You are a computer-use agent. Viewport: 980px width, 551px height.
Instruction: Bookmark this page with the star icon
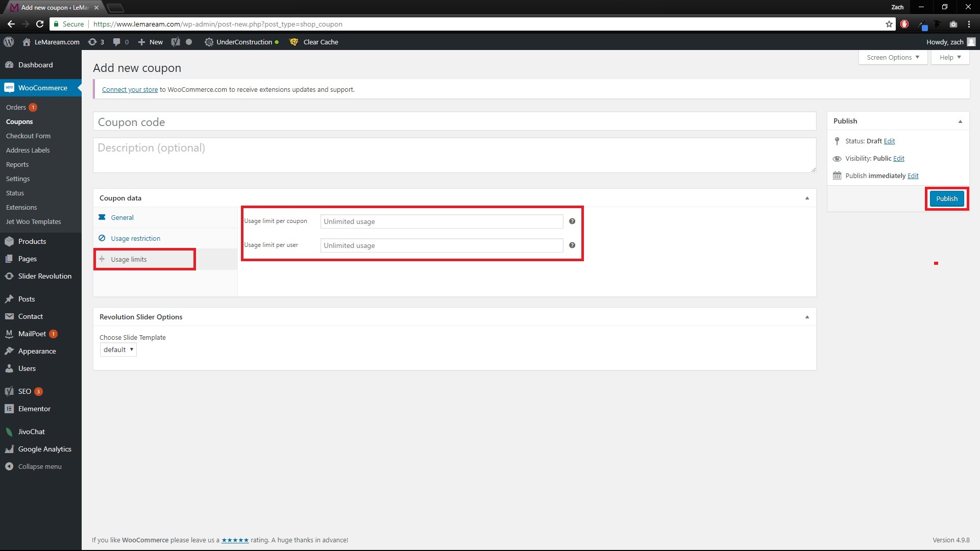[x=889, y=24]
